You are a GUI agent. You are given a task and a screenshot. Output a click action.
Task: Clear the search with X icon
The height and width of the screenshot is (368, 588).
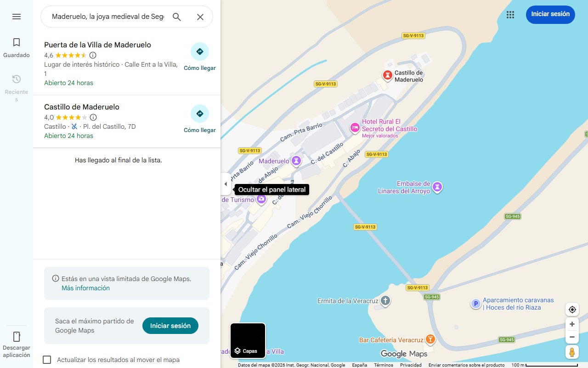pyautogui.click(x=200, y=17)
